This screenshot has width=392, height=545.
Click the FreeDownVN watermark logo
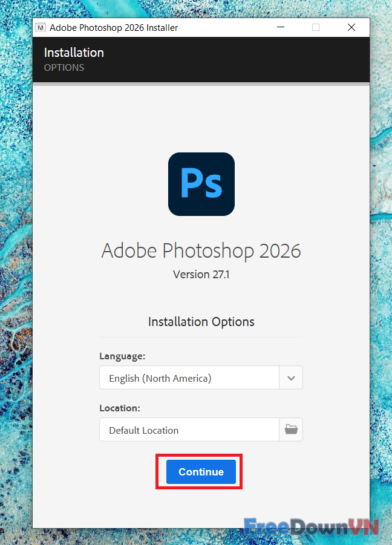tap(311, 526)
